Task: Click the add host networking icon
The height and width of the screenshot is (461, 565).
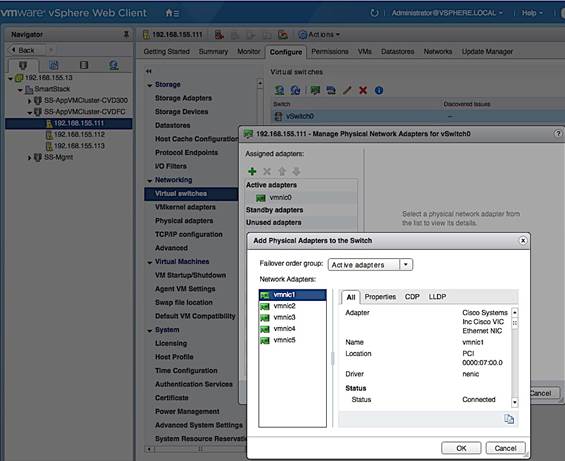Action: (x=279, y=90)
